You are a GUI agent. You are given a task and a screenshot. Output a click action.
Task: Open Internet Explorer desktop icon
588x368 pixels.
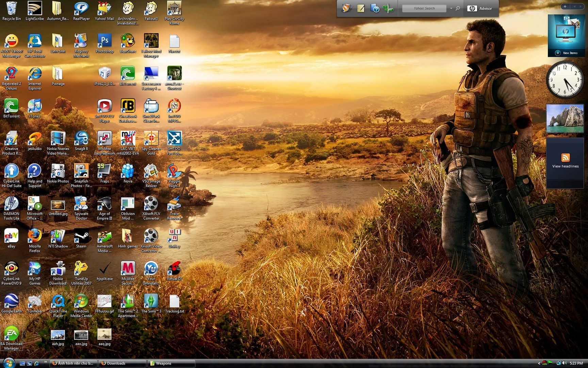tap(35, 78)
